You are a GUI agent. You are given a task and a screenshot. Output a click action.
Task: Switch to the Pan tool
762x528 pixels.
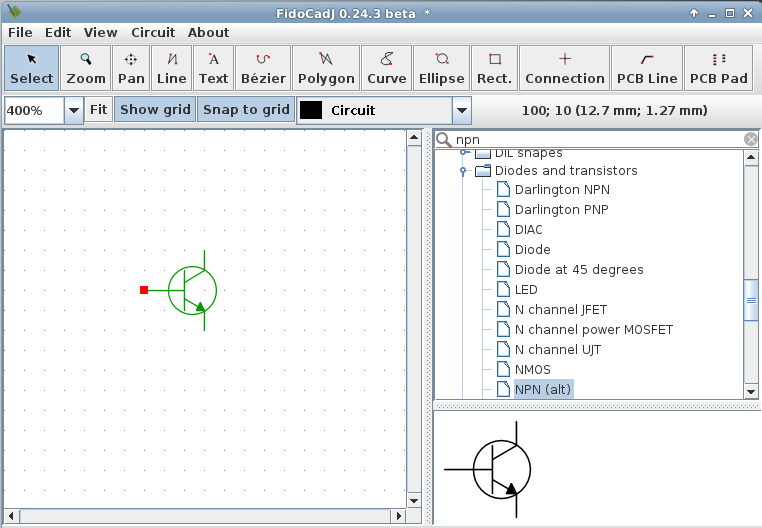click(x=131, y=68)
